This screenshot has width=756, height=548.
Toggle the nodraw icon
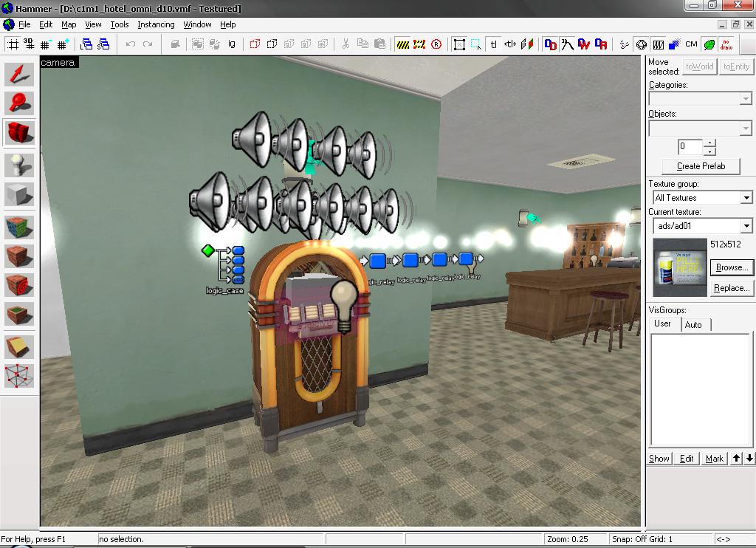click(726, 44)
